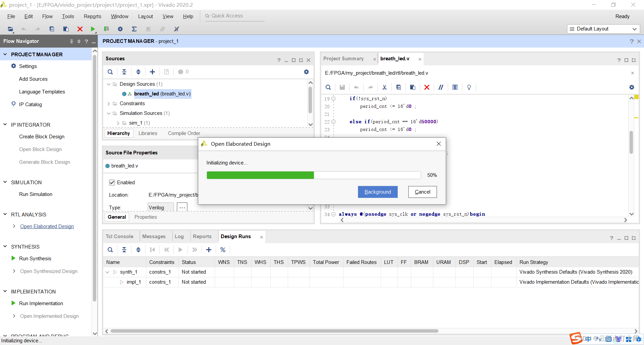Click Flow Navigator help question mark
The width and height of the screenshot is (644, 345).
click(87, 41)
